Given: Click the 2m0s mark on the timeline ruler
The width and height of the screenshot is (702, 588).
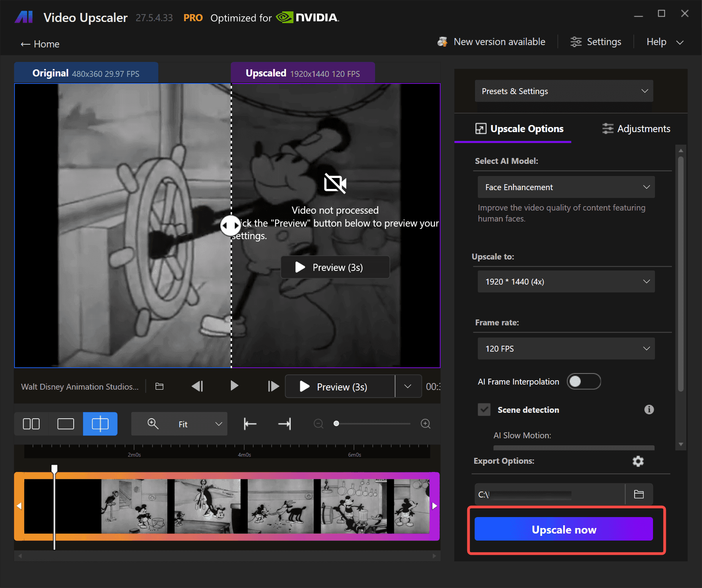Looking at the screenshot, I should pos(134,455).
